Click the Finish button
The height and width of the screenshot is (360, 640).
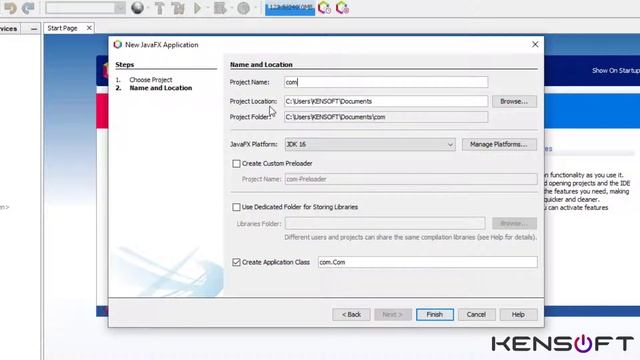435,314
